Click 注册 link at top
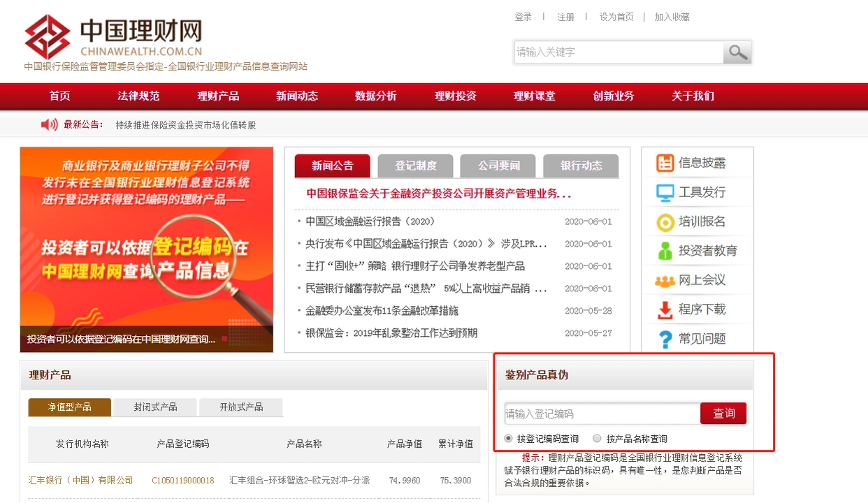868x503 pixels. [565, 17]
